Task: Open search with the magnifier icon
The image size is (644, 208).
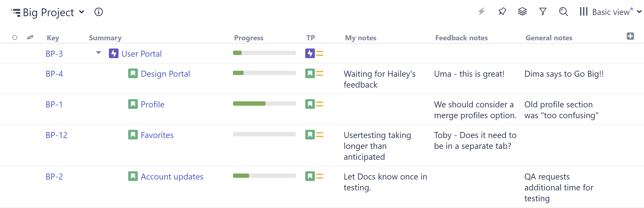Action: pyautogui.click(x=563, y=12)
